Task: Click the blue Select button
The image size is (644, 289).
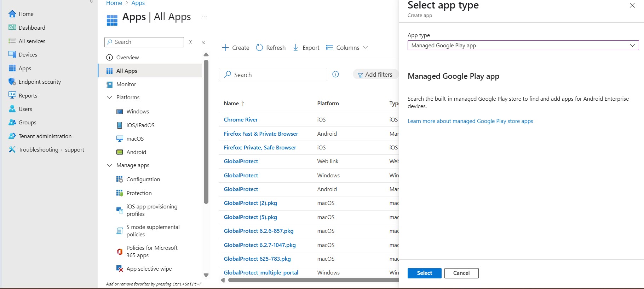Action: click(424, 273)
